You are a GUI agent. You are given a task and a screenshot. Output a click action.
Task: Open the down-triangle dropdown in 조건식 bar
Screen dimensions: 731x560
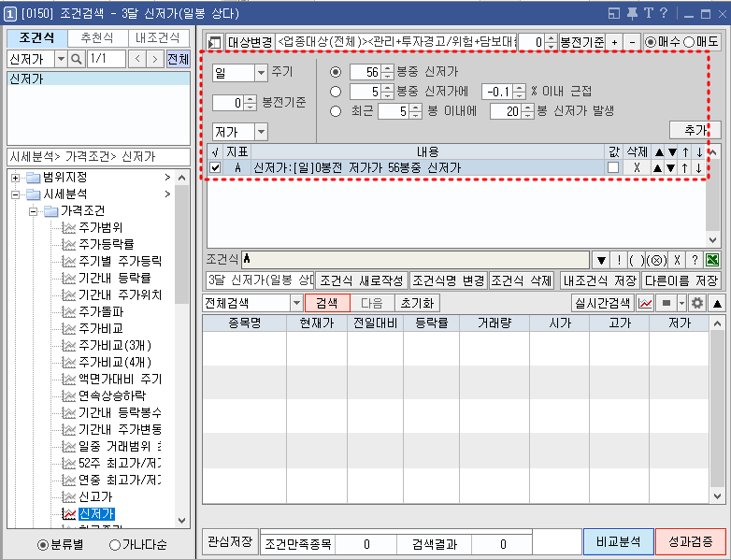click(x=601, y=260)
